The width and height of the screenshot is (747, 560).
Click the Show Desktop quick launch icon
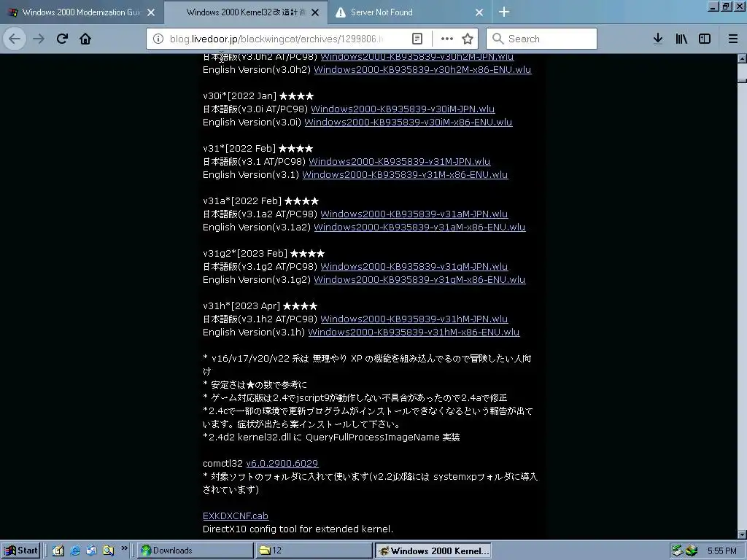click(58, 551)
